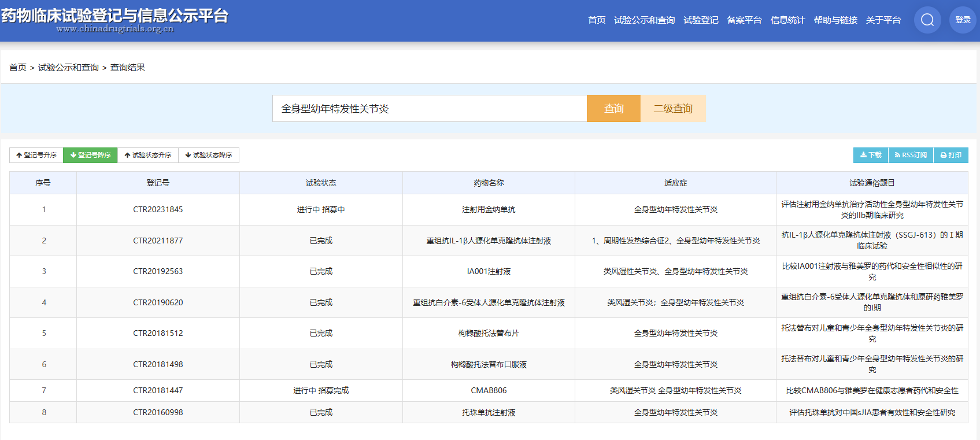Open 关于平台 navigation item
Screen dimensions: 980x440
click(883, 20)
